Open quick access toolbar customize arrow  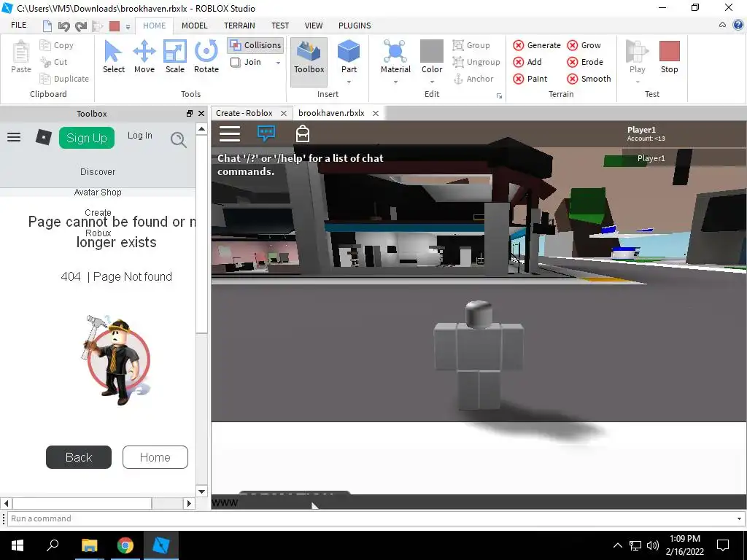pyautogui.click(x=128, y=27)
